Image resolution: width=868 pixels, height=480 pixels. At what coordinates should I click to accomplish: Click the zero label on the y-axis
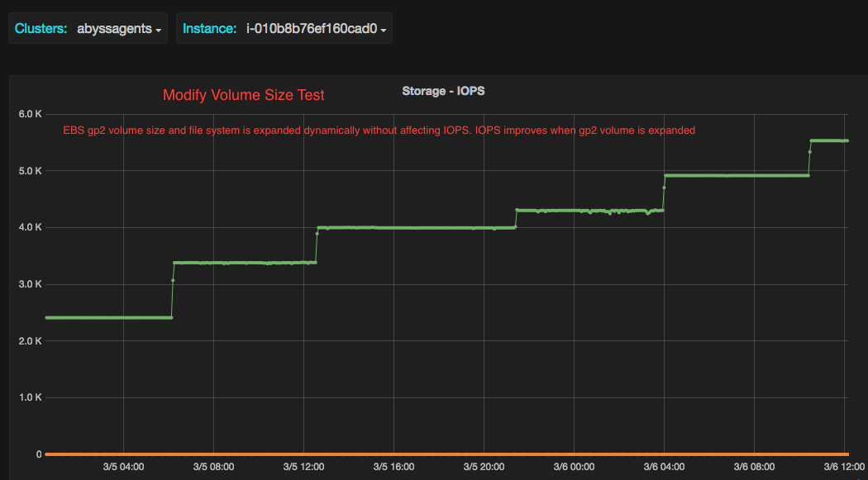click(x=38, y=454)
